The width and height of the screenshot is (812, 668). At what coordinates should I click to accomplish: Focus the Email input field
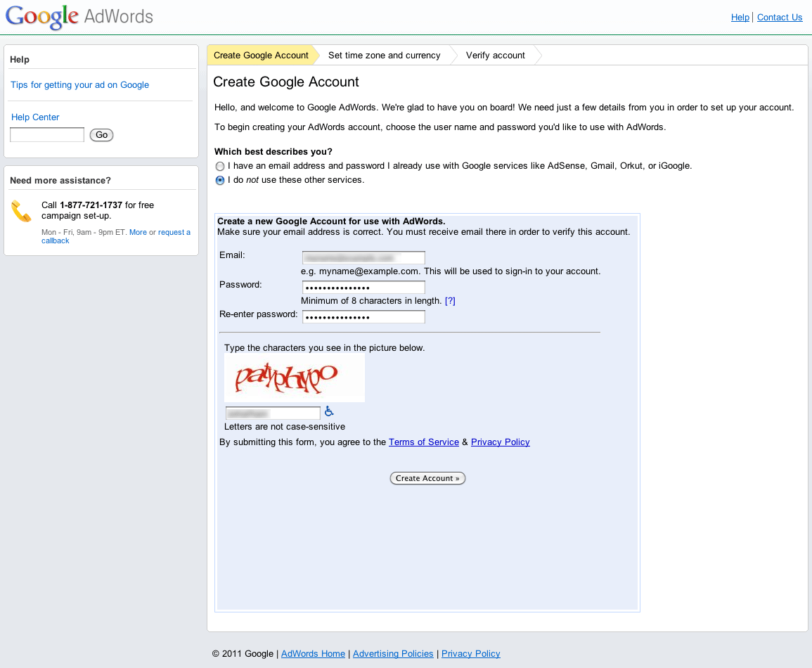click(363, 258)
